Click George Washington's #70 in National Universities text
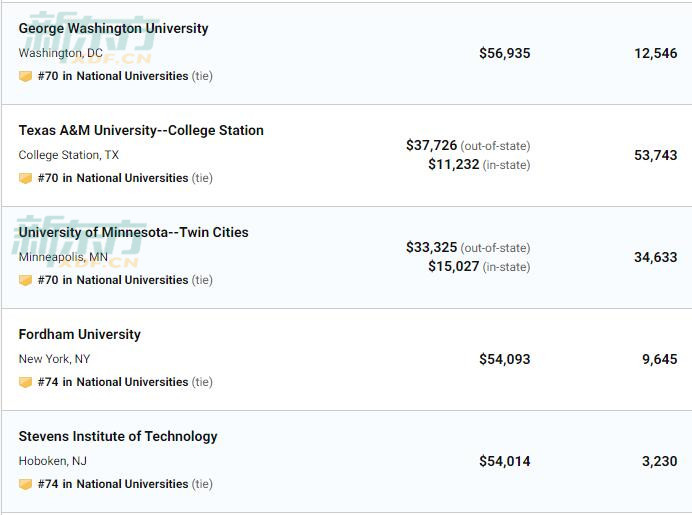 (113, 76)
